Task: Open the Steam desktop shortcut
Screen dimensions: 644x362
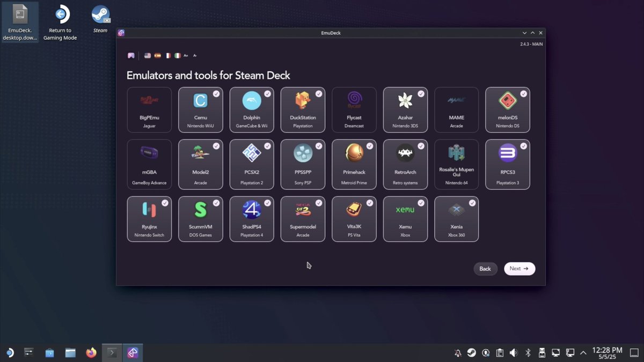Action: 100,19
